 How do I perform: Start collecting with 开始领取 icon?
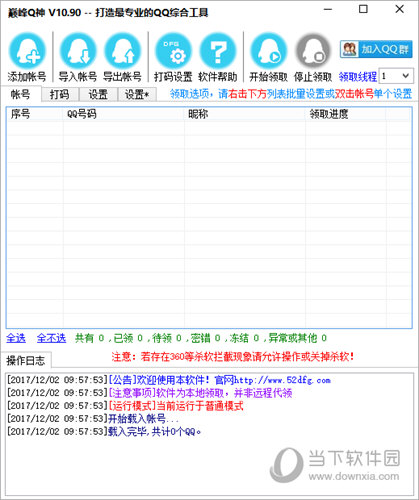click(x=269, y=51)
